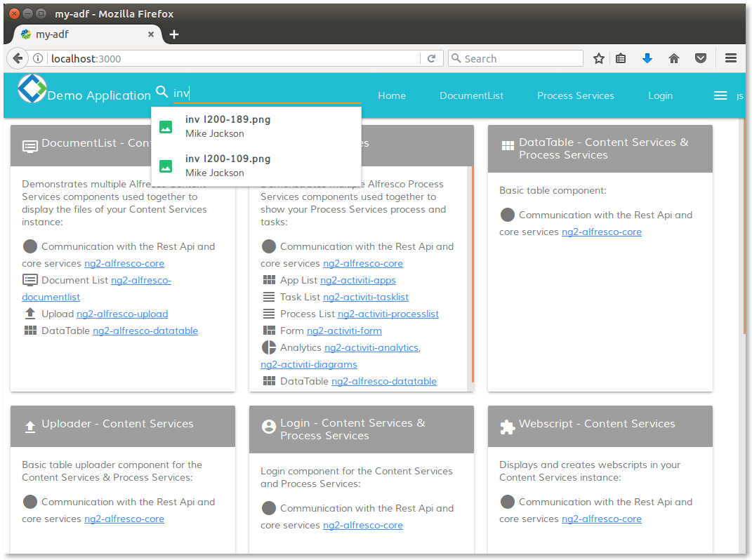Viewport: 752px width, 560px height.
Task: Open the hamburger menu in app header
Action: pyautogui.click(x=720, y=95)
